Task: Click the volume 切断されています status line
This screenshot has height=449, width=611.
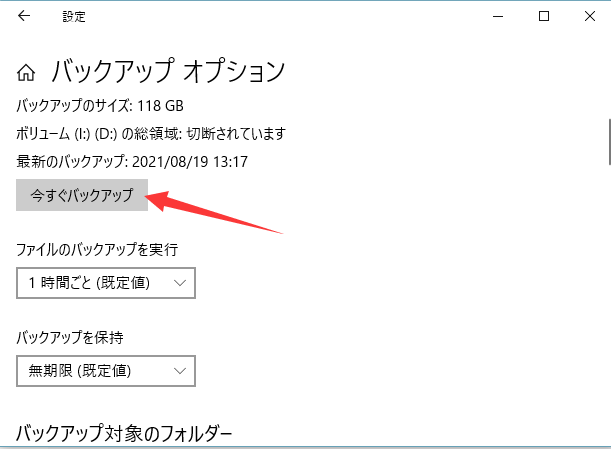Action: point(151,133)
